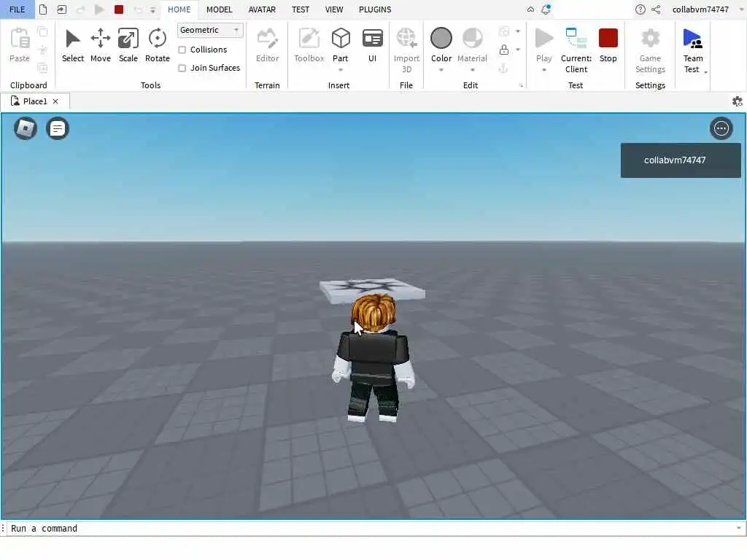
Task: Open the Help question mark icon
Action: point(640,9)
